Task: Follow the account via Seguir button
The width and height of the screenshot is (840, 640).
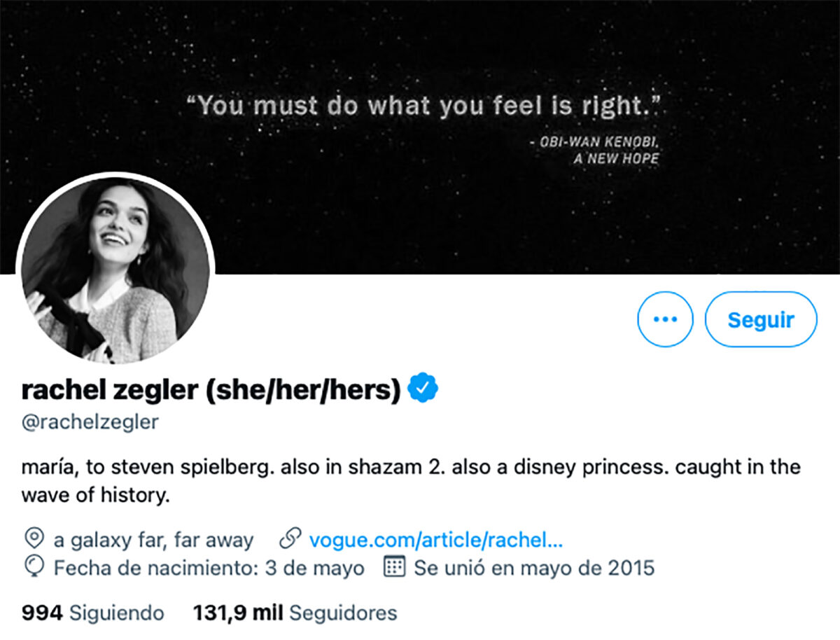Action: tap(762, 319)
